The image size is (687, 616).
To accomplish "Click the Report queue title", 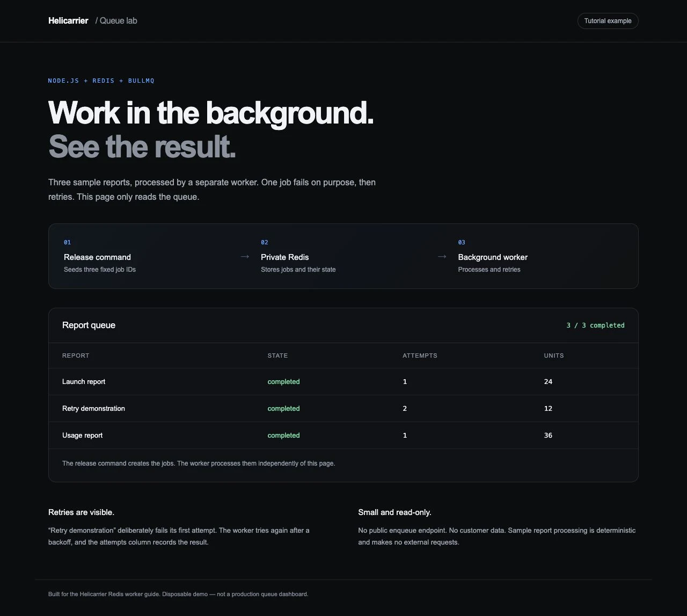I will pyautogui.click(x=89, y=325).
